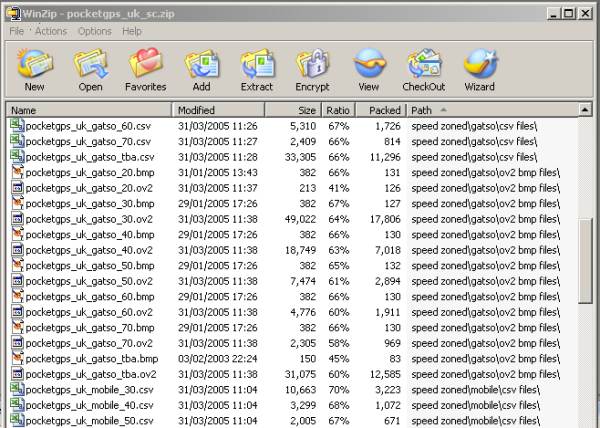Select the pocketgps_uk_gatso_70.csv file icon
The image size is (600, 428).
tap(17, 141)
